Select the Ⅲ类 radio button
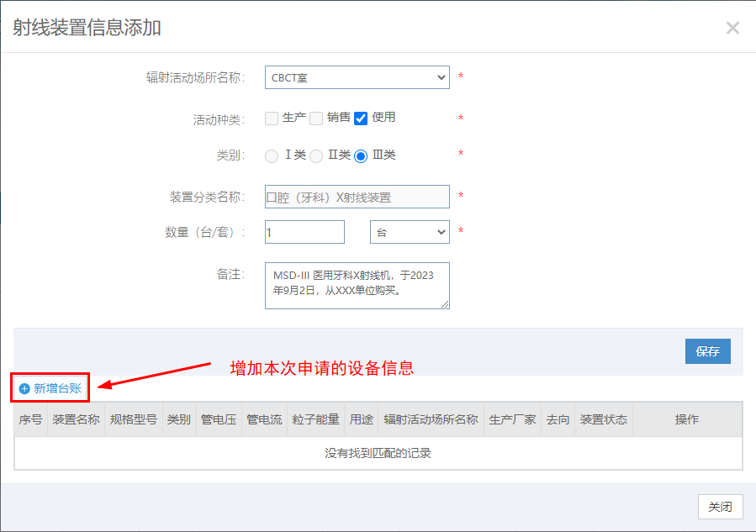Screen dimensions: 756x532 click(361, 156)
